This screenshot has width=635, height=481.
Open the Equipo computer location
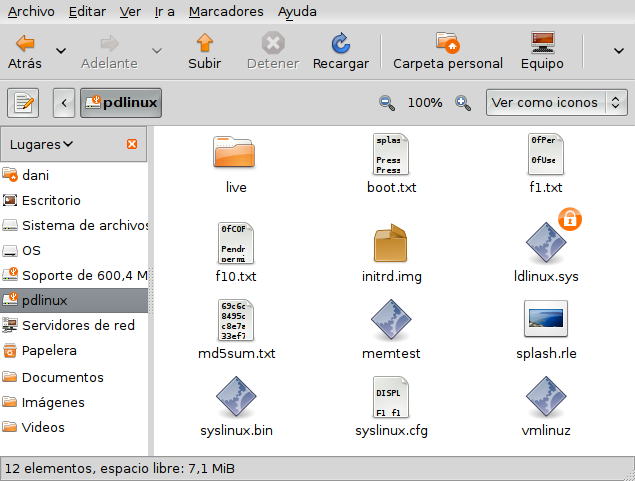tap(542, 51)
